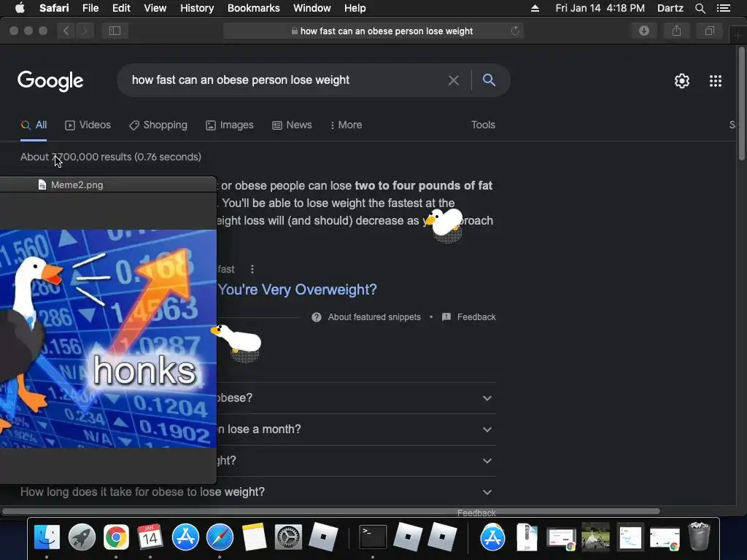Open Calendar from the Dock
This screenshot has width=747, height=560.
(x=150, y=537)
